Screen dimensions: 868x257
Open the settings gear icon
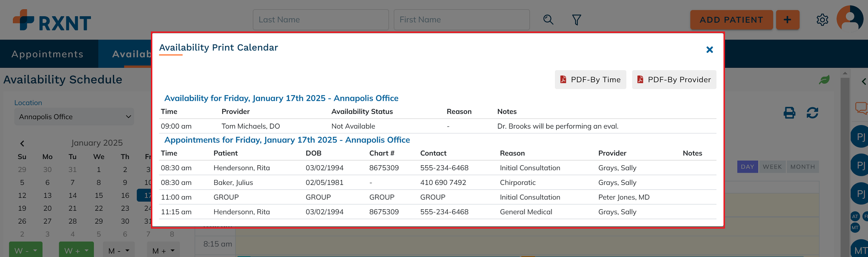pyautogui.click(x=822, y=20)
